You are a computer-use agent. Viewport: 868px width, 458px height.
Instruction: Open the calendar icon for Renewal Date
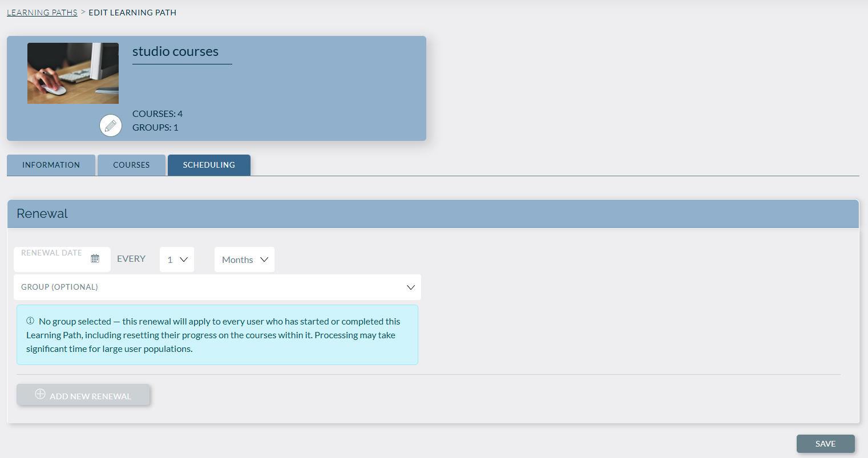[x=95, y=259]
